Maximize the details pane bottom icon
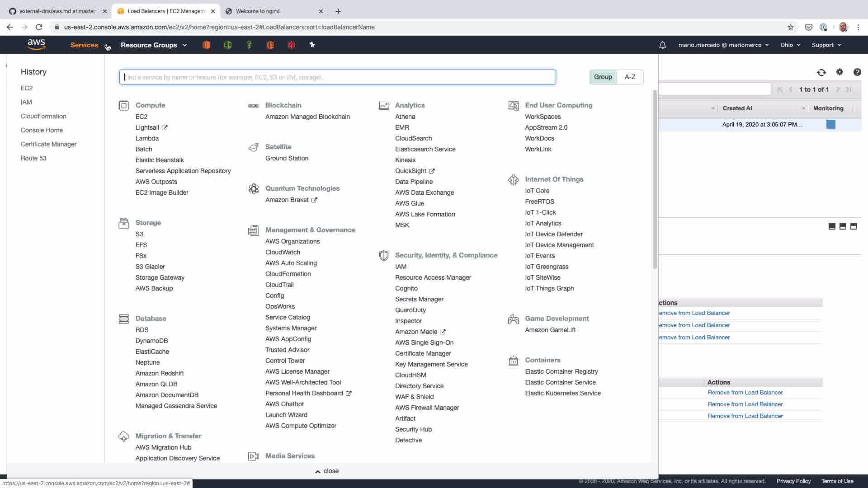 pyautogui.click(x=854, y=226)
